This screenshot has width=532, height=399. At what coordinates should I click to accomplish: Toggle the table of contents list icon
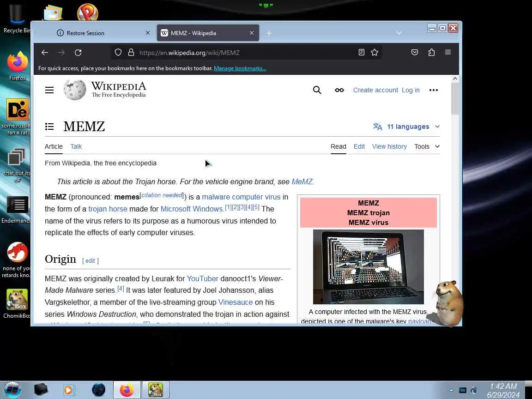click(49, 127)
